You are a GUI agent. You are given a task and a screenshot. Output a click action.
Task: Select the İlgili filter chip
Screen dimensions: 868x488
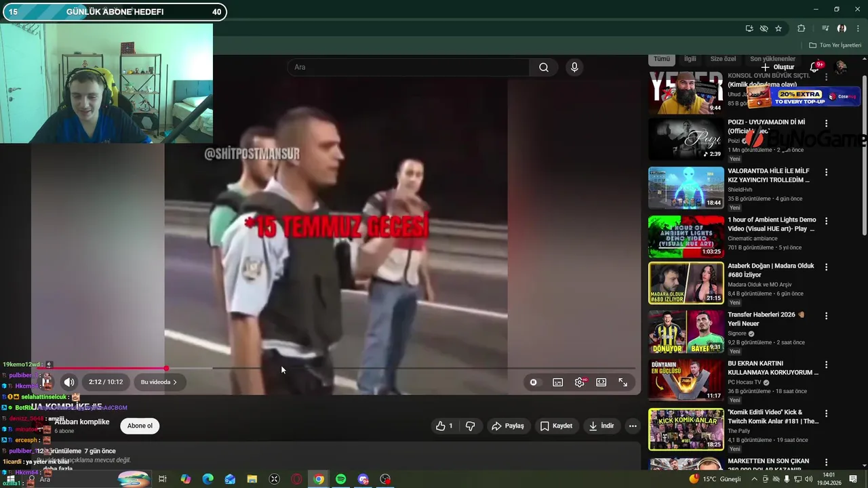690,60
